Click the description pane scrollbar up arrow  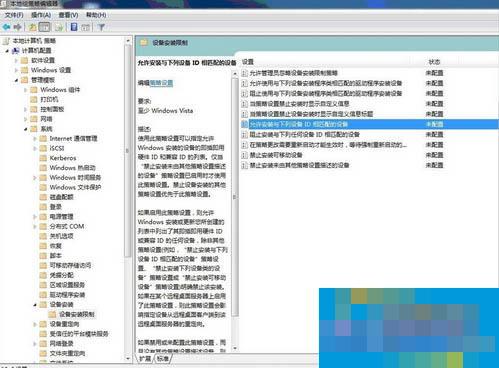(x=235, y=73)
